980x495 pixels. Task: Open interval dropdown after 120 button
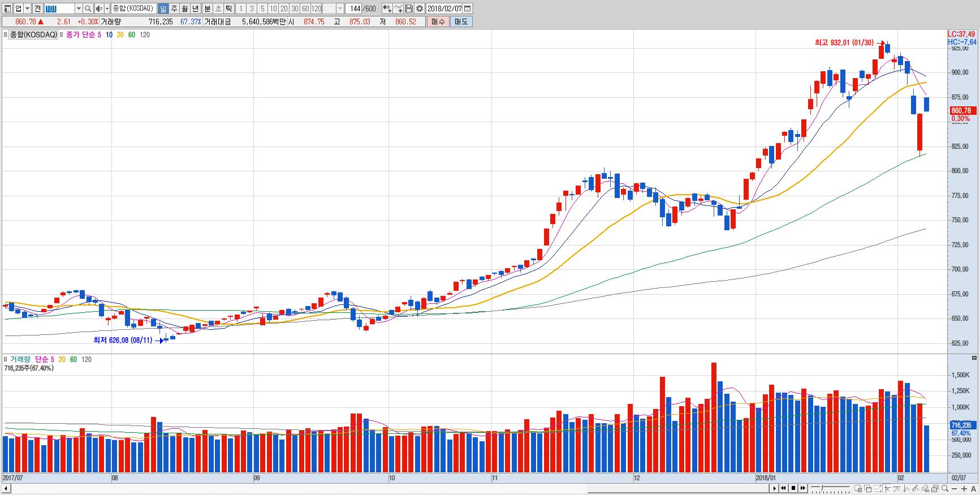click(x=340, y=8)
